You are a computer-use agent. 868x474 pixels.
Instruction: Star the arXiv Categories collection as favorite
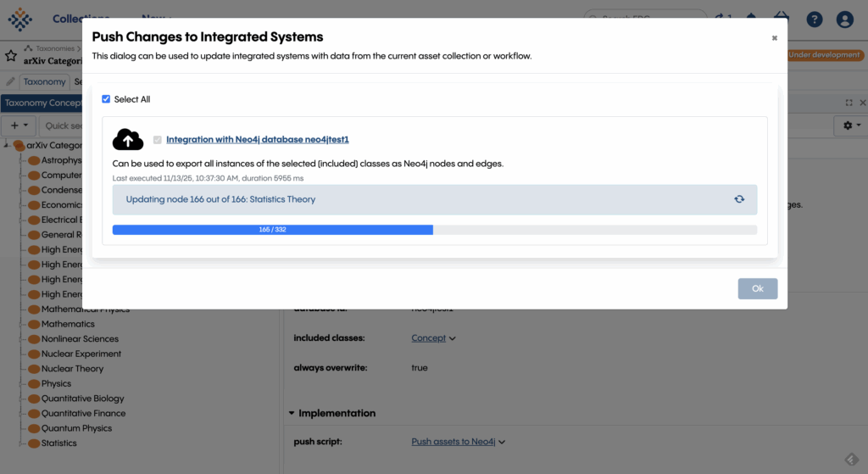(x=11, y=56)
